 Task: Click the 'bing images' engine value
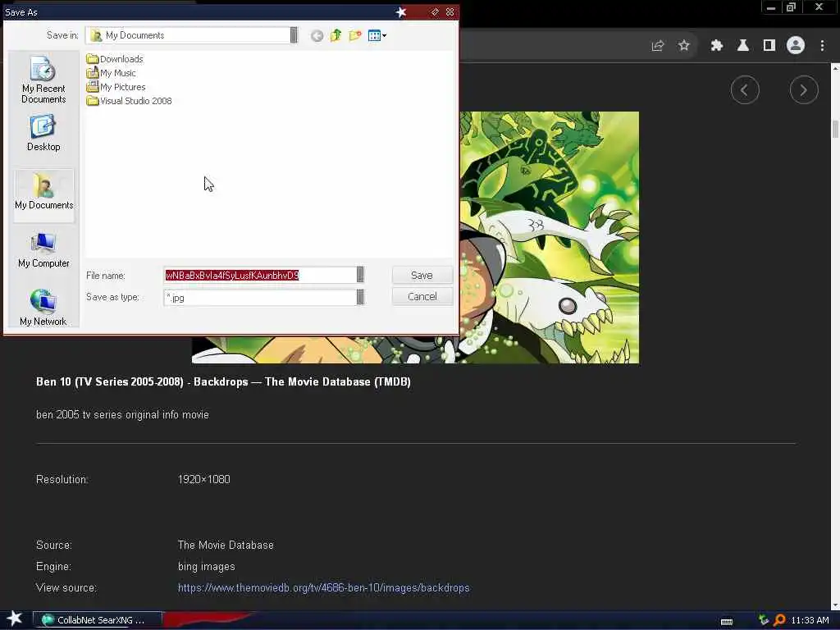pyautogui.click(x=206, y=566)
